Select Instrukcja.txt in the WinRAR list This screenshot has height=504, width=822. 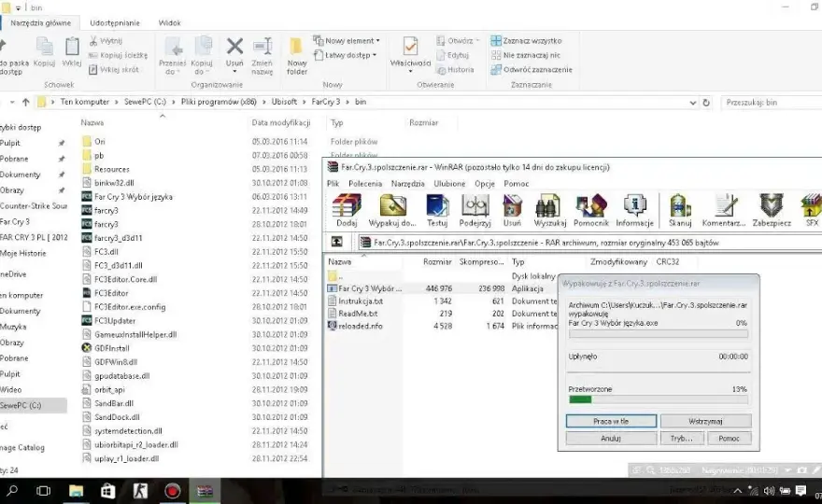(x=361, y=301)
